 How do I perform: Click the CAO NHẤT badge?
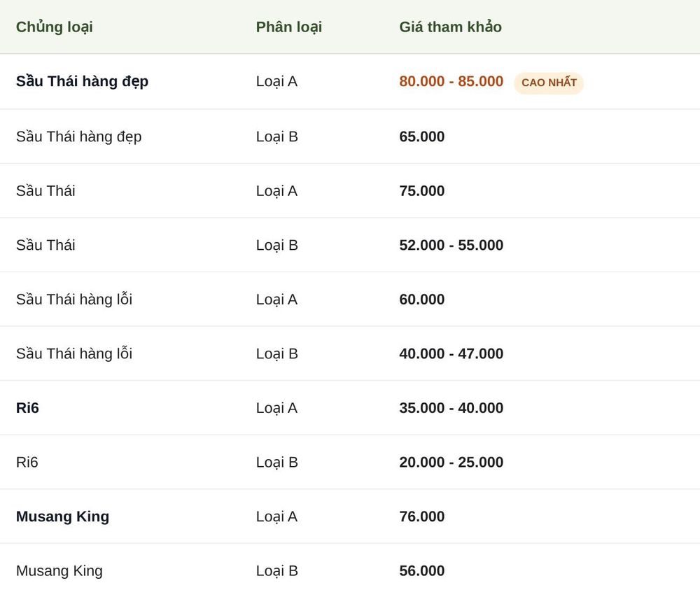[x=549, y=83]
